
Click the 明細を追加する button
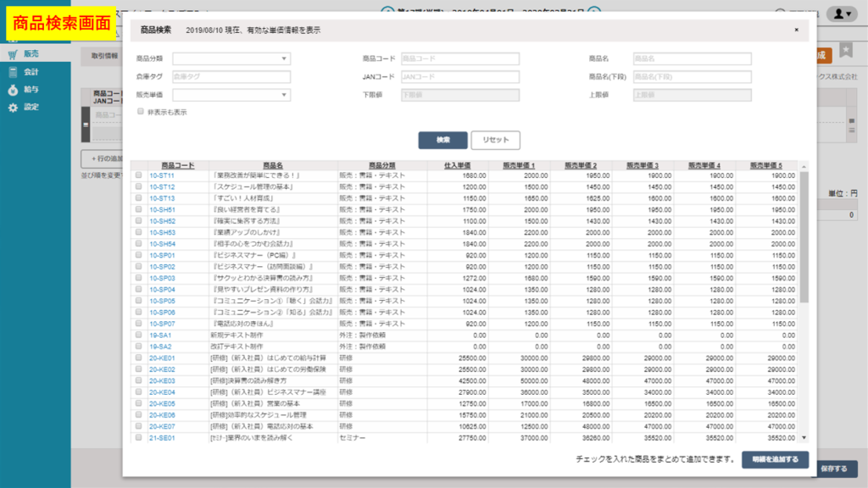pyautogui.click(x=775, y=460)
